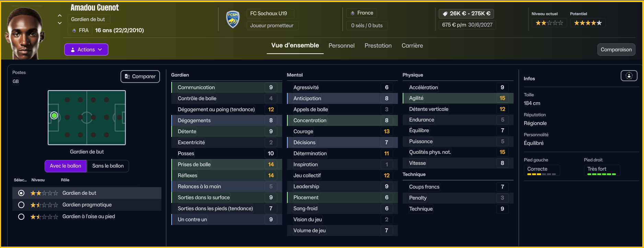Screen dimensions: 644x248
Task: Click the Pied gauche strength bar
Action: [541, 174]
